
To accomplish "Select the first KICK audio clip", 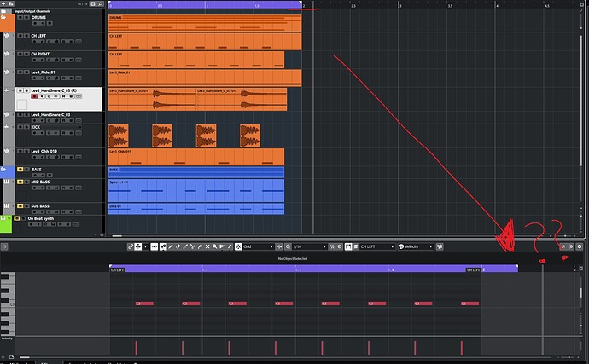I will [119, 136].
